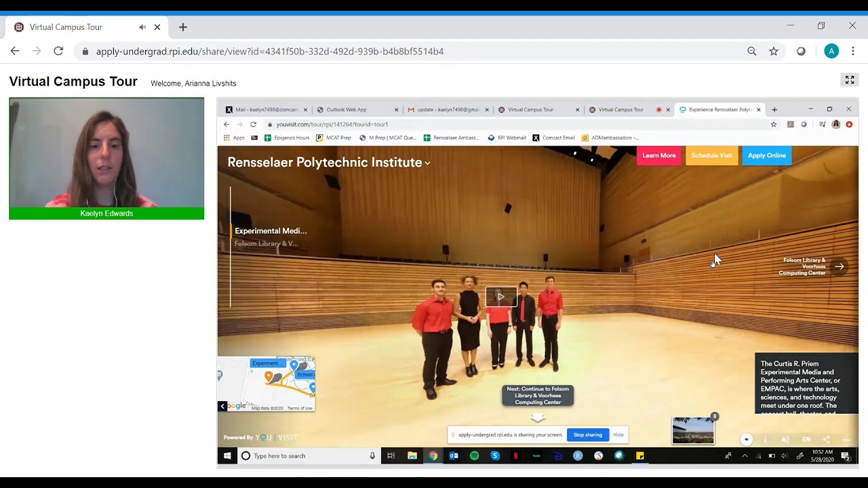Open the Epigenos Hours bookmark
Viewport: 868px width, 488px height.
(287, 138)
